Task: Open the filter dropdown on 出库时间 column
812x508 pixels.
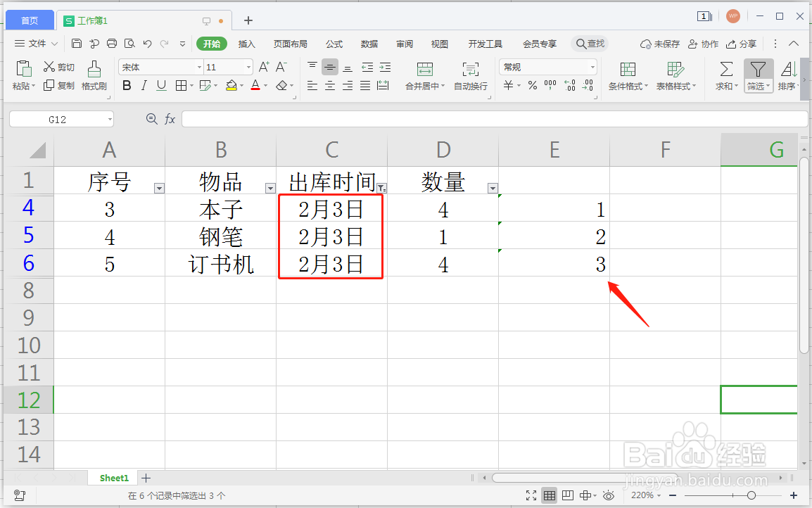Action: pos(382,189)
